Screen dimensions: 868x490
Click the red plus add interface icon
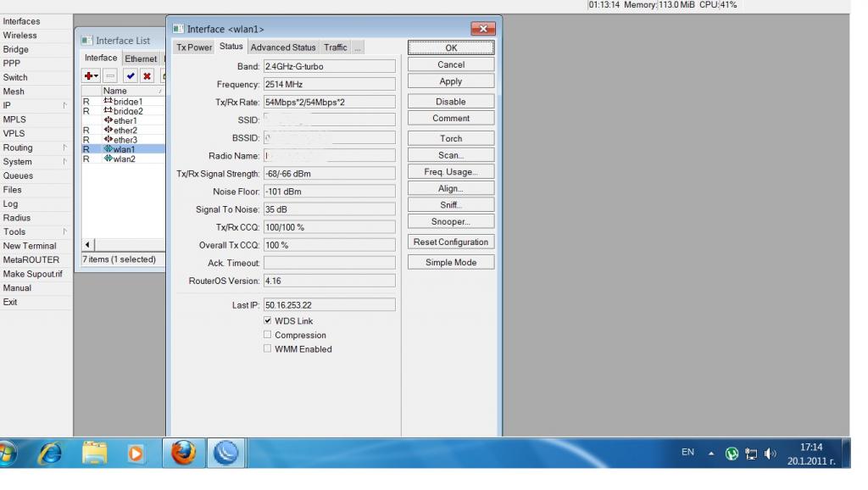coord(90,76)
